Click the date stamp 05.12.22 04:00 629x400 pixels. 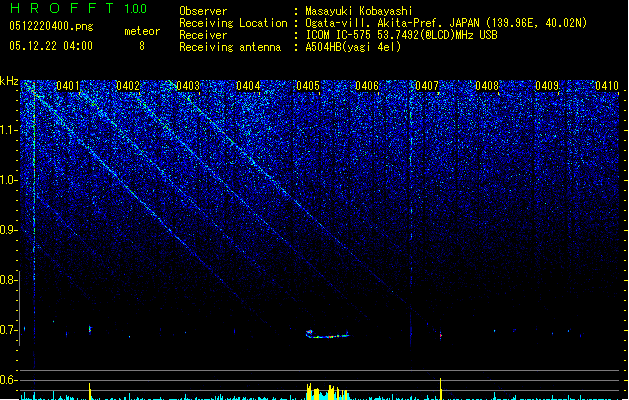[x=51, y=46]
